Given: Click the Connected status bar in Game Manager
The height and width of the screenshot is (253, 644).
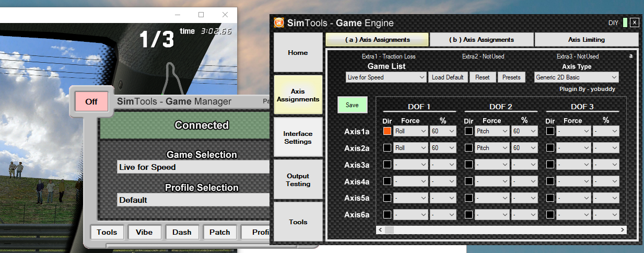Looking at the screenshot, I should [x=185, y=125].
